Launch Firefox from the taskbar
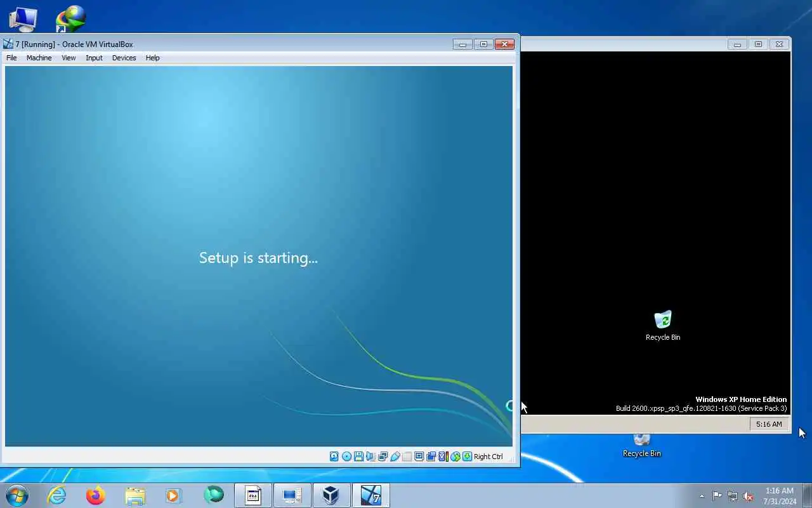 click(x=96, y=495)
